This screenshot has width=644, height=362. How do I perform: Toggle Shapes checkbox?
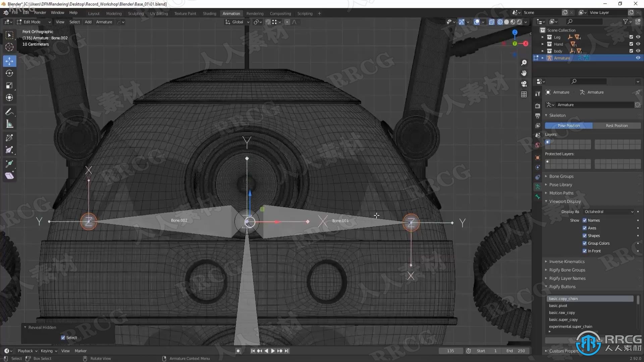pyautogui.click(x=585, y=236)
